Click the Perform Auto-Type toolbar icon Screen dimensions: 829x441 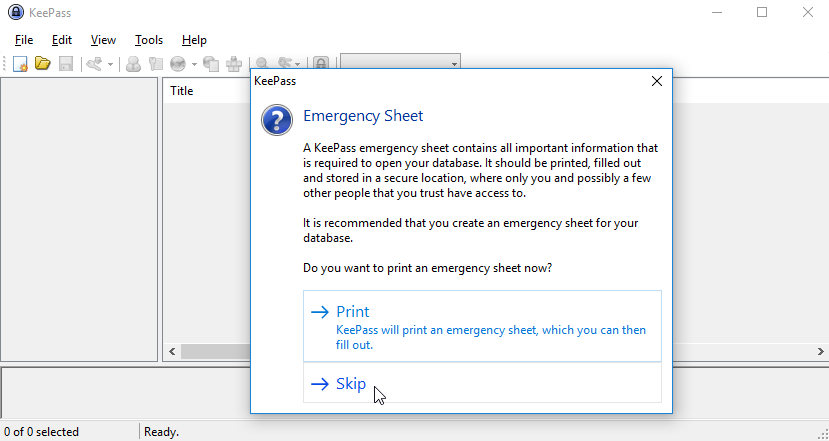pos(234,63)
